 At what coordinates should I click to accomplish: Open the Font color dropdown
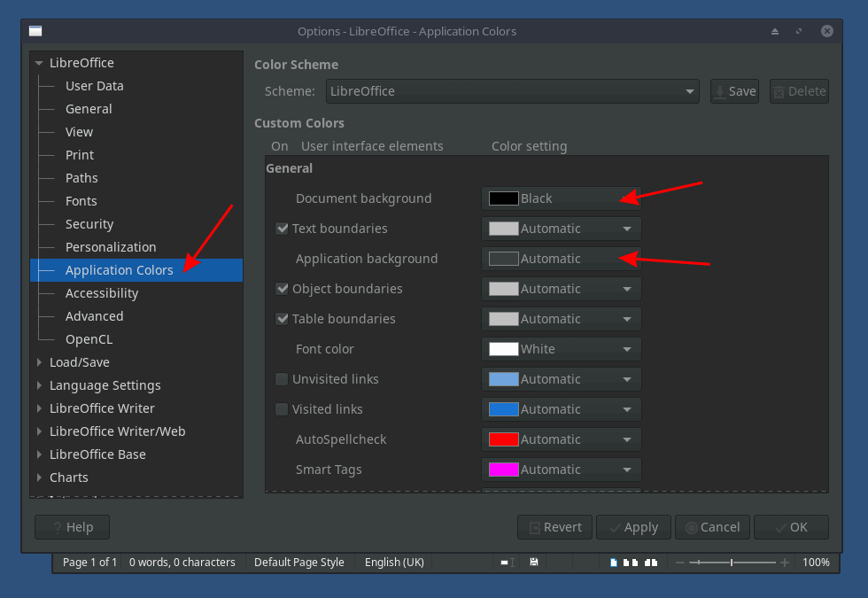[629, 349]
